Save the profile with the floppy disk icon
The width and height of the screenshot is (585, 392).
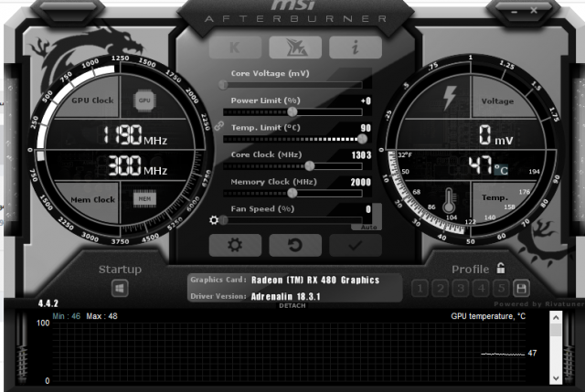click(521, 289)
